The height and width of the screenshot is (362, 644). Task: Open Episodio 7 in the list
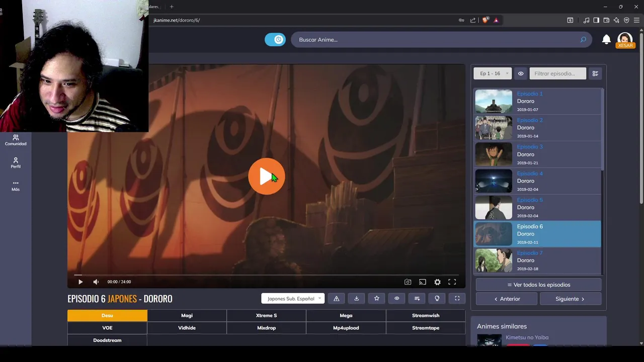coord(537,260)
